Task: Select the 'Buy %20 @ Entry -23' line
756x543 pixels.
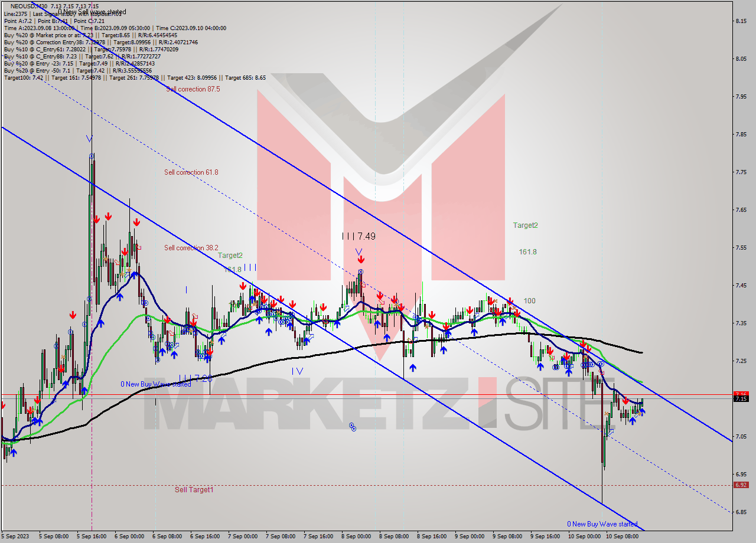Action: (x=79, y=63)
